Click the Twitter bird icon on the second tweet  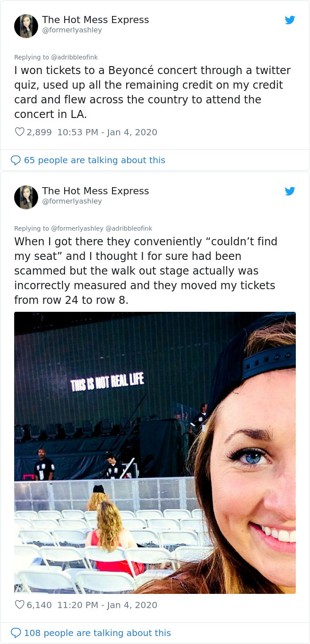coord(290,192)
